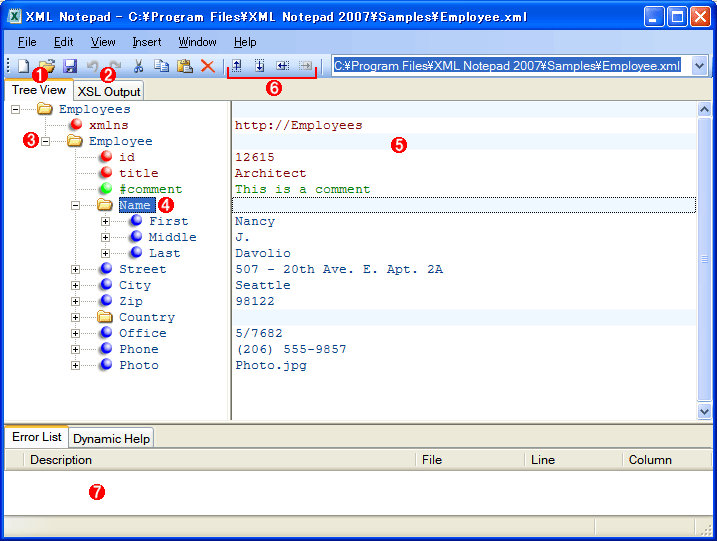Open the recent file path dropdown

tap(699, 66)
